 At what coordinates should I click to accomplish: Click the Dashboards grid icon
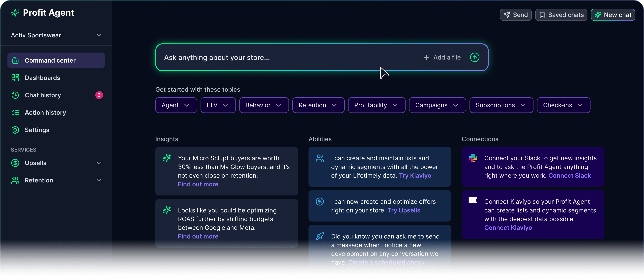point(15,78)
